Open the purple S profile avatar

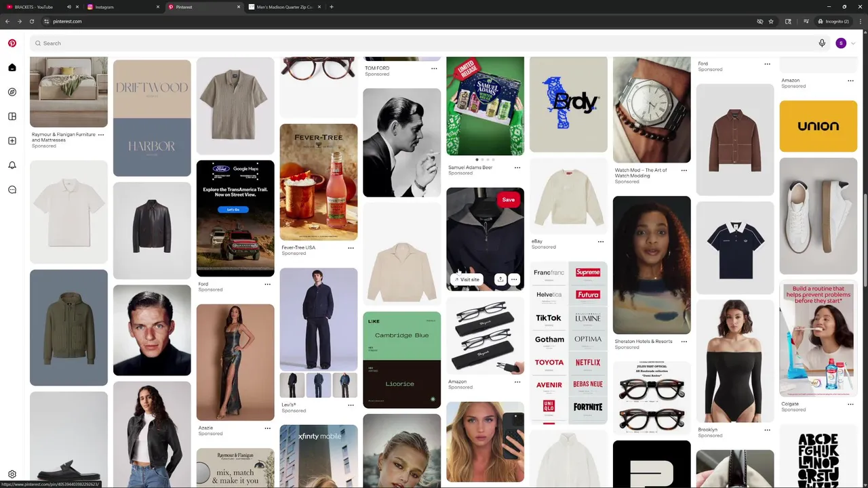click(x=841, y=43)
